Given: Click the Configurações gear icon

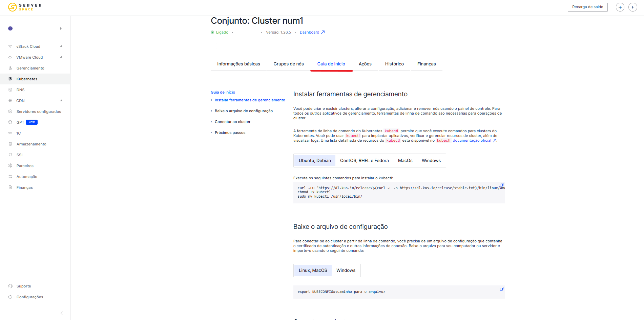Looking at the screenshot, I should click(10, 297).
